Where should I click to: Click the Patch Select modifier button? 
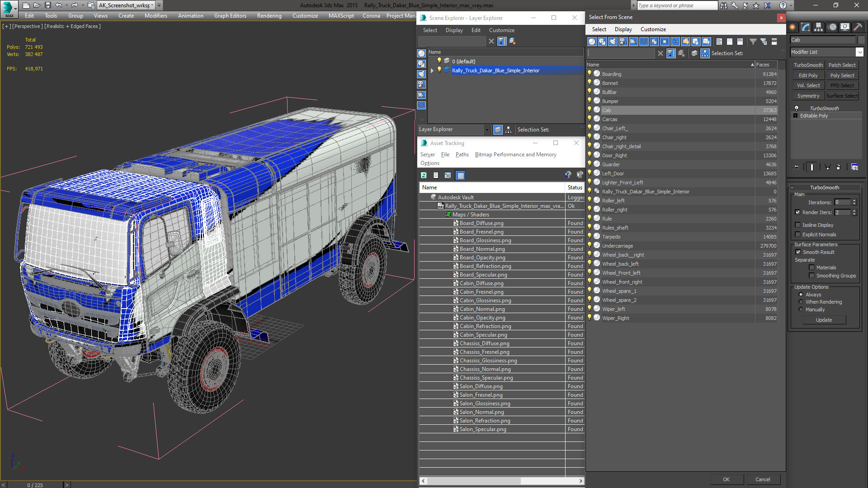point(842,65)
